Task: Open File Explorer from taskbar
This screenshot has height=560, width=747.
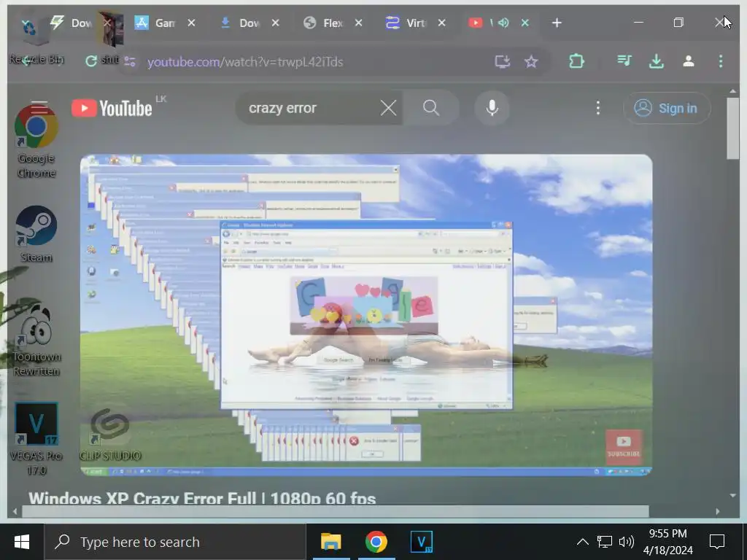Action: (331, 542)
